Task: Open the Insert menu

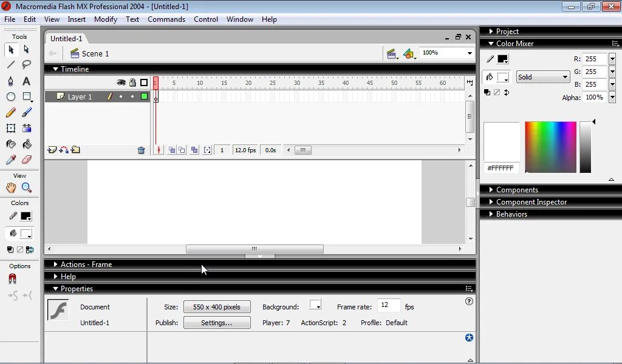Action: coord(77,19)
